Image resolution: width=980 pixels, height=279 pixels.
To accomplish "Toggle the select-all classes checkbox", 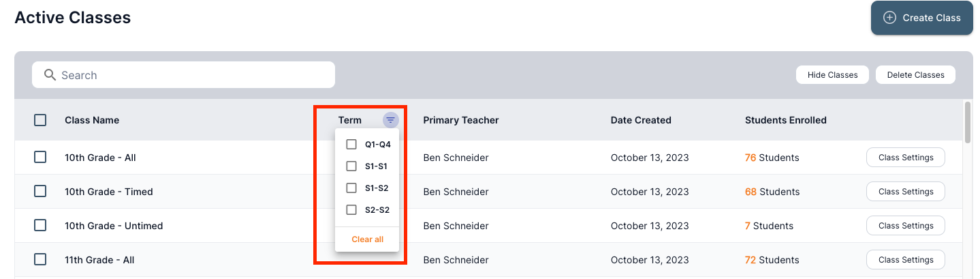I will point(40,120).
